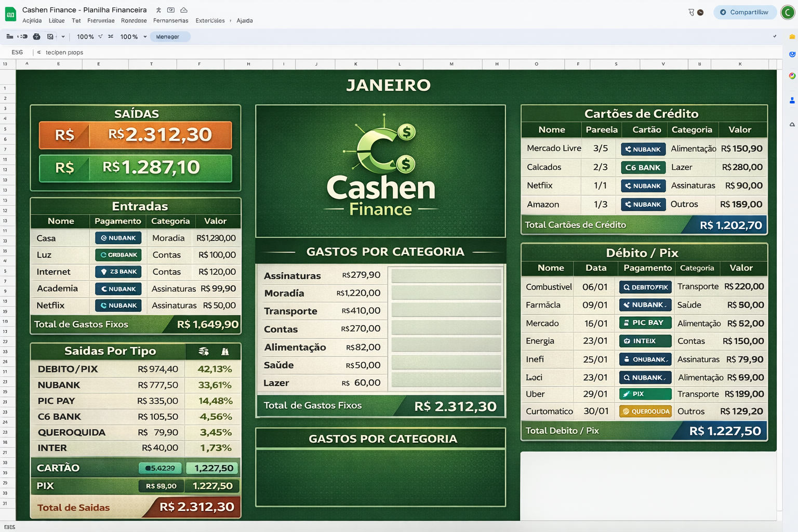The height and width of the screenshot is (532, 798).
Task: Open PIC BAY payment chip for Mercado
Action: 645,323
